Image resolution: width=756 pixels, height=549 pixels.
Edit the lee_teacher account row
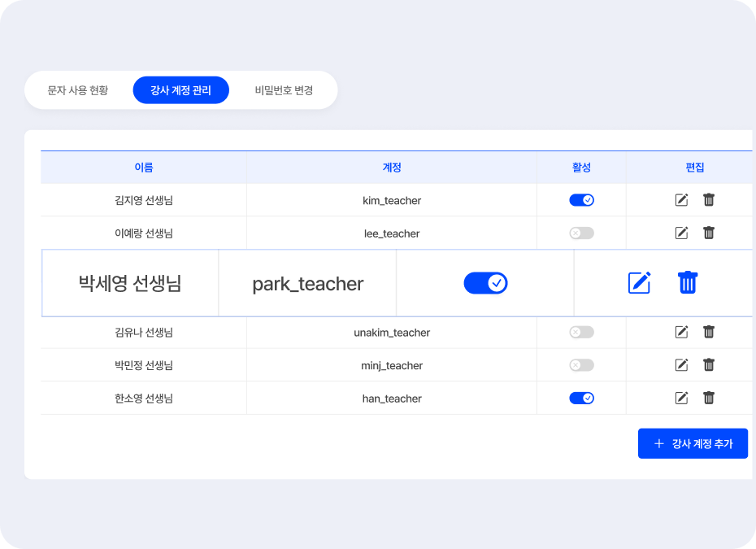pyautogui.click(x=682, y=233)
